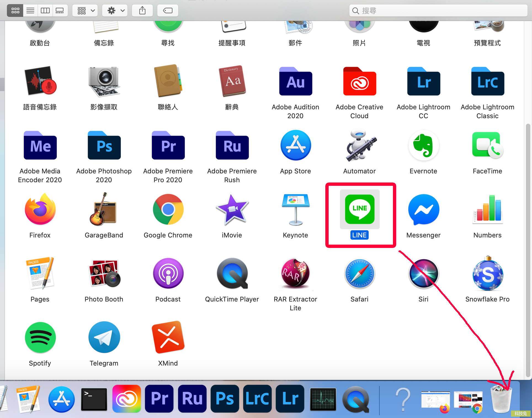Open Adobe Photoshop 2020 folder
The height and width of the screenshot is (418, 532).
(104, 145)
